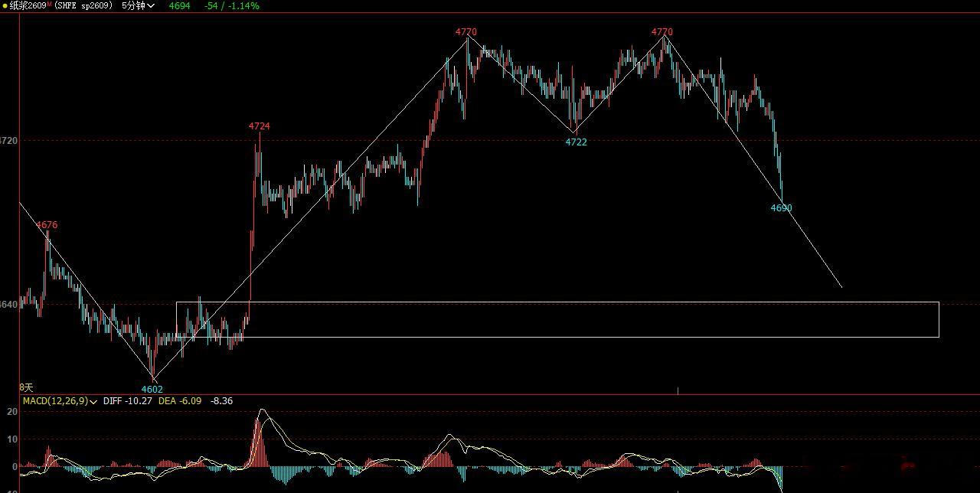Screen dimensions: 980x493
Task: Click the yellow dot beside 纸浆2609
Action: [x=5, y=5]
